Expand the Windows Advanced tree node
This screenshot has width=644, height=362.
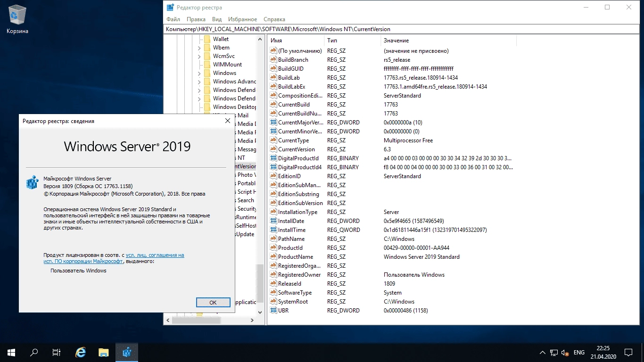(x=199, y=82)
